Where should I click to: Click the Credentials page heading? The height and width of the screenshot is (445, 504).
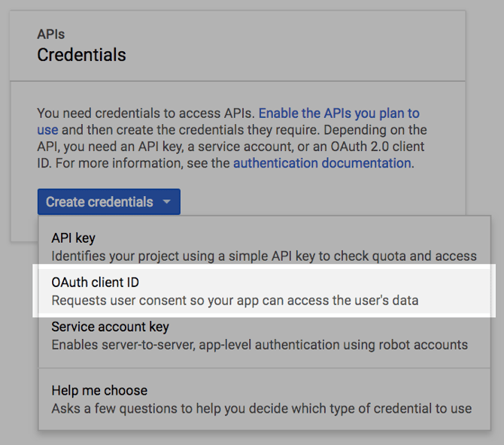(x=82, y=55)
